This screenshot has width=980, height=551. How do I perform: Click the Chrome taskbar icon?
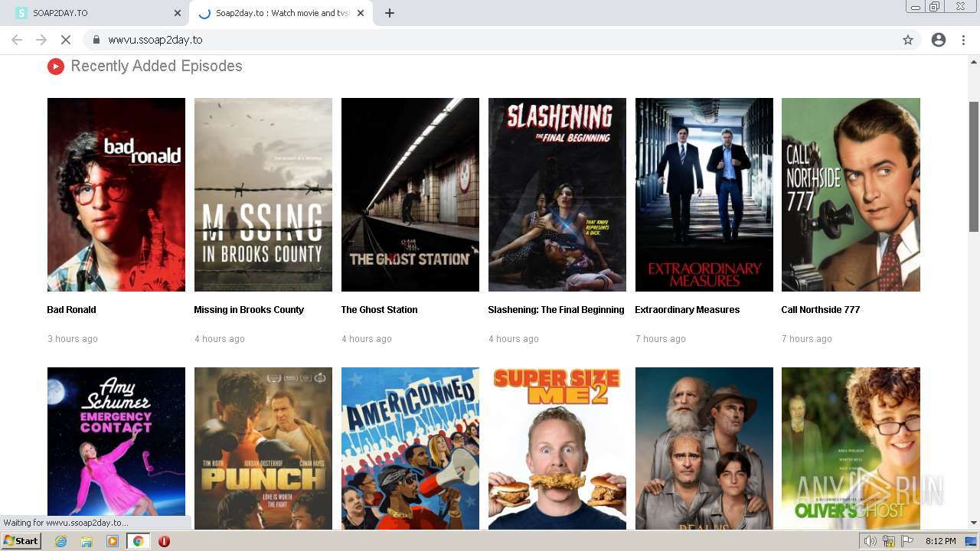tap(139, 541)
